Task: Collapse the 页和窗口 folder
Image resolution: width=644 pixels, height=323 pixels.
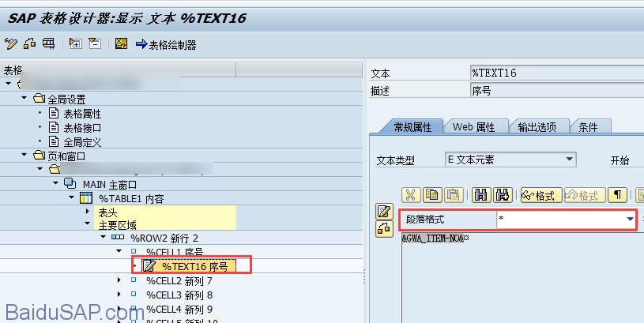Action: point(24,155)
